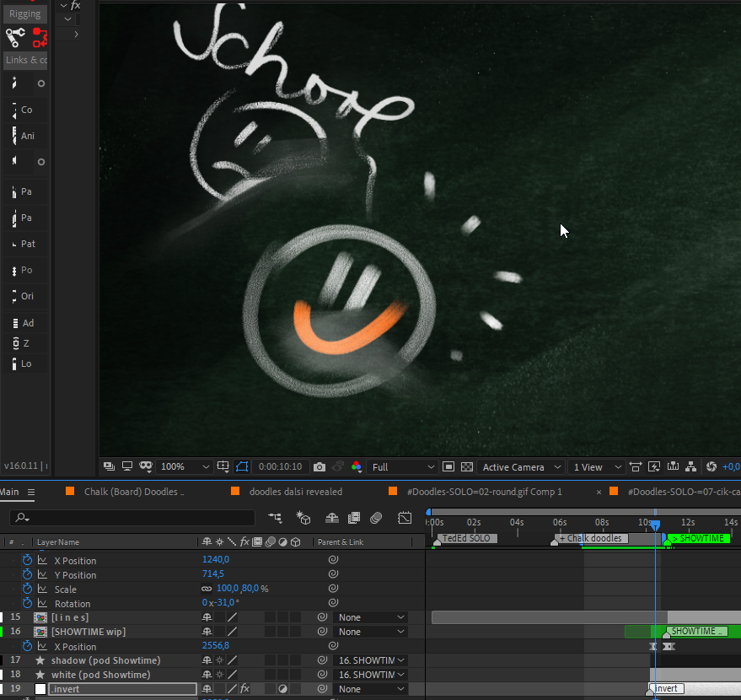
Task: Toggle draft 3D icon in timeline
Action: (x=303, y=518)
